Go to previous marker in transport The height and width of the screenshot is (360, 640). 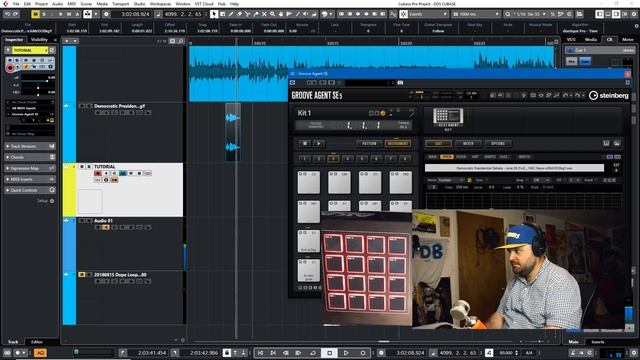[260, 353]
